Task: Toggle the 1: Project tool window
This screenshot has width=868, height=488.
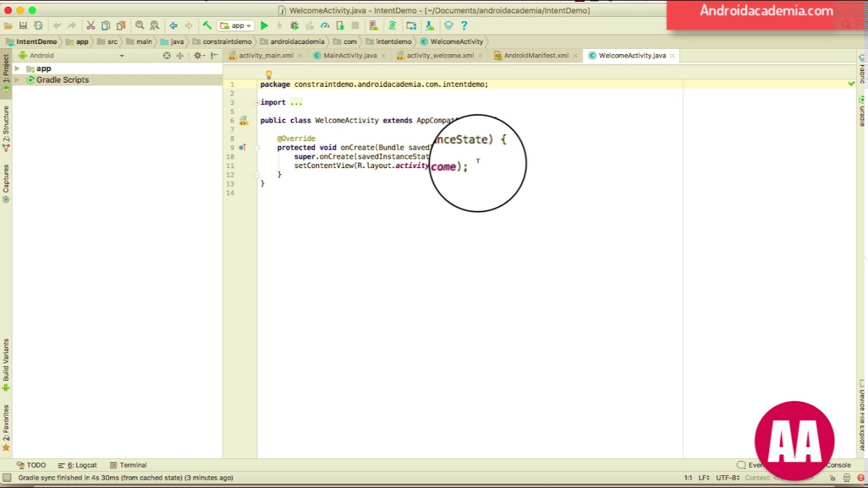Action: click(6, 73)
